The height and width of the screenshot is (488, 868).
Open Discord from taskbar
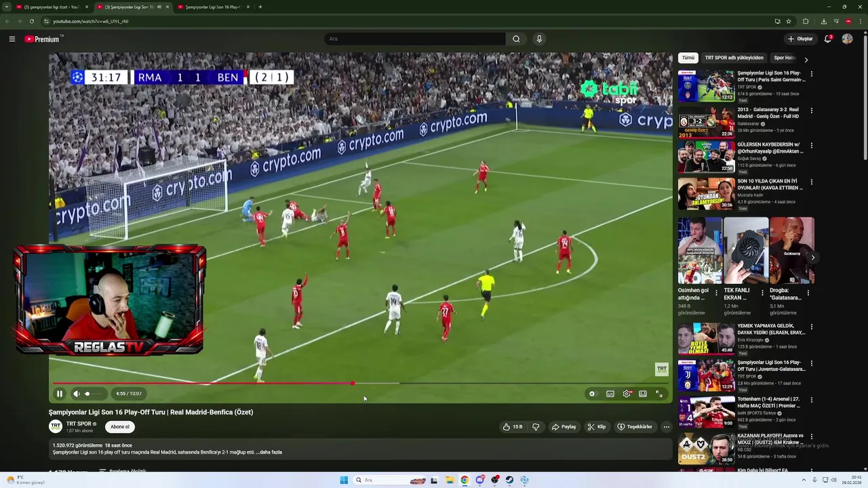point(480,480)
